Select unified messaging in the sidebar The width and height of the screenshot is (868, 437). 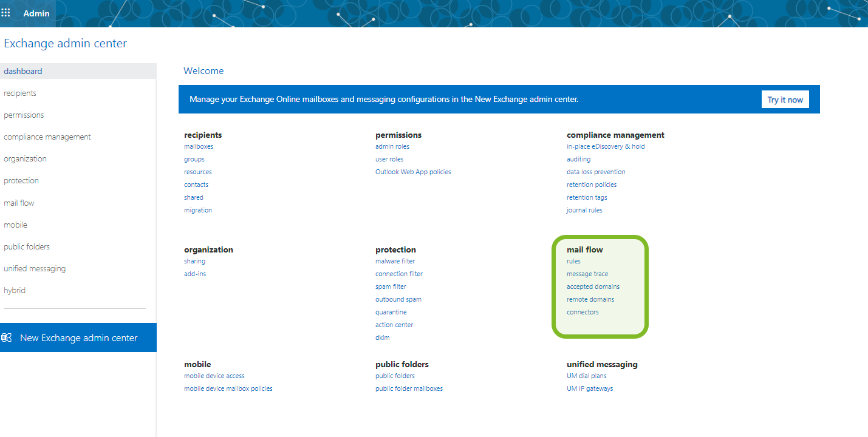coord(35,268)
